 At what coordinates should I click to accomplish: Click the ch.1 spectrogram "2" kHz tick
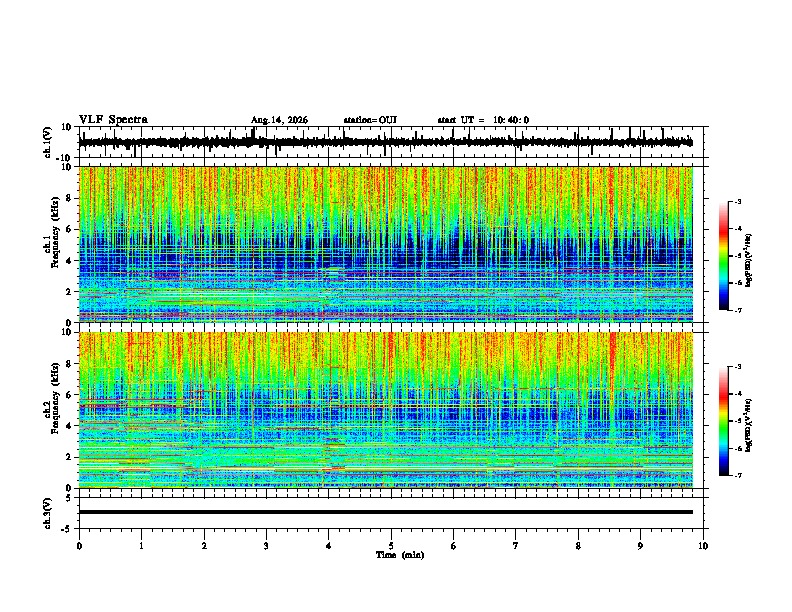click(69, 291)
